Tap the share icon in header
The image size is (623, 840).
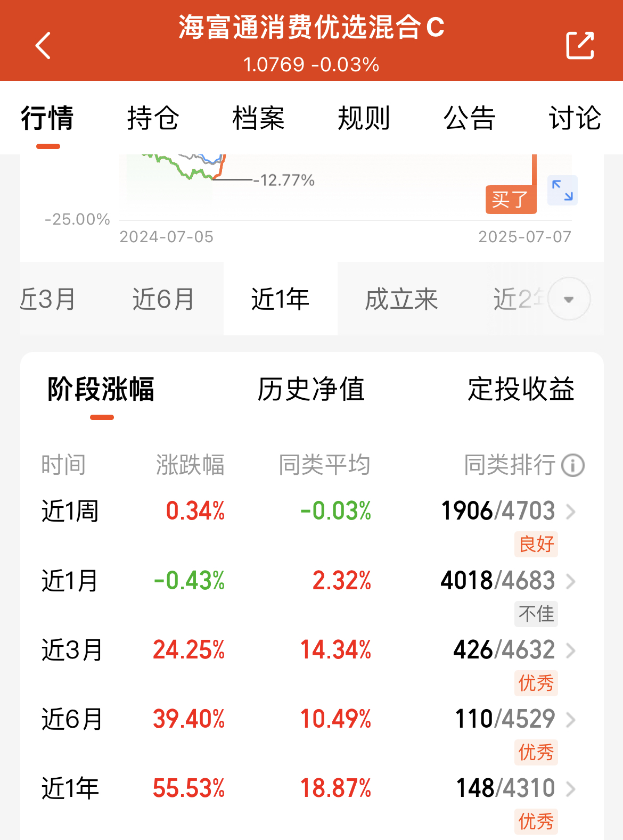point(580,45)
